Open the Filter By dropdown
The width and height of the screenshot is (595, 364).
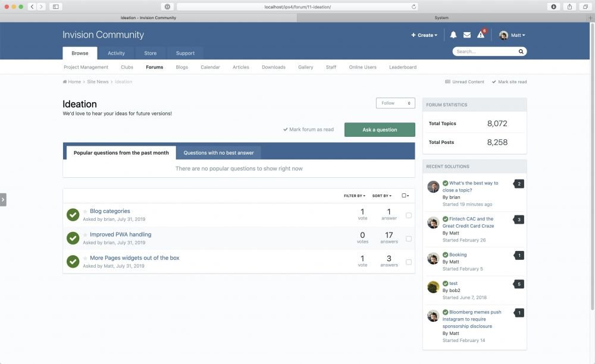(355, 196)
